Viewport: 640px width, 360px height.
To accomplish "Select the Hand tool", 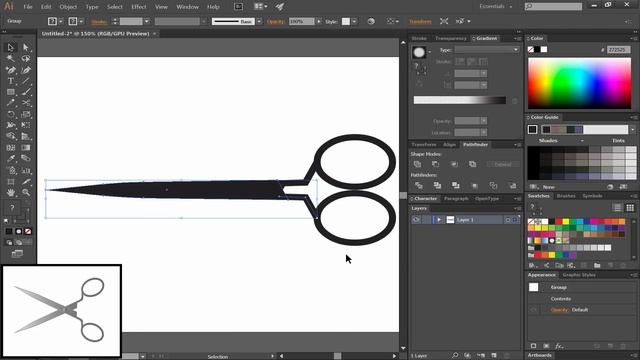I will pyautogui.click(x=11, y=192).
